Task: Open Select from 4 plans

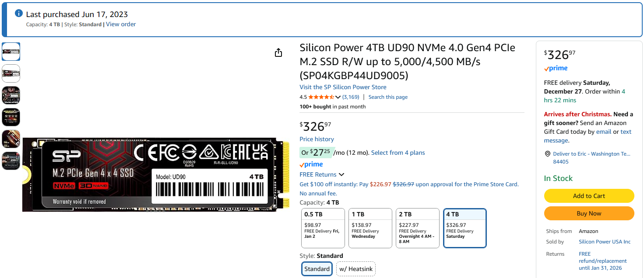Action: point(398,153)
